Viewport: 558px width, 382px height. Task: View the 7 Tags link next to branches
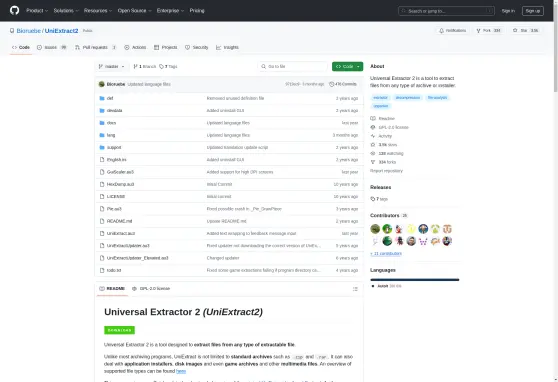click(x=168, y=67)
